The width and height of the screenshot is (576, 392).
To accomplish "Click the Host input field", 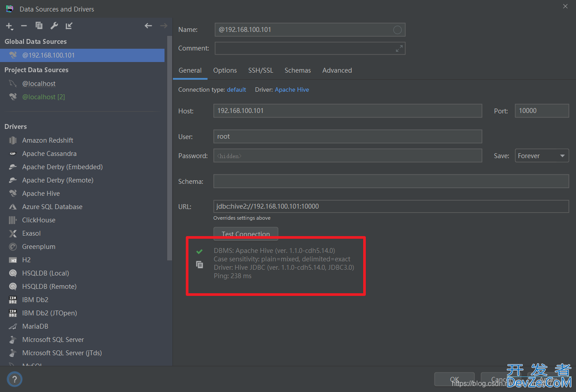I will point(348,111).
